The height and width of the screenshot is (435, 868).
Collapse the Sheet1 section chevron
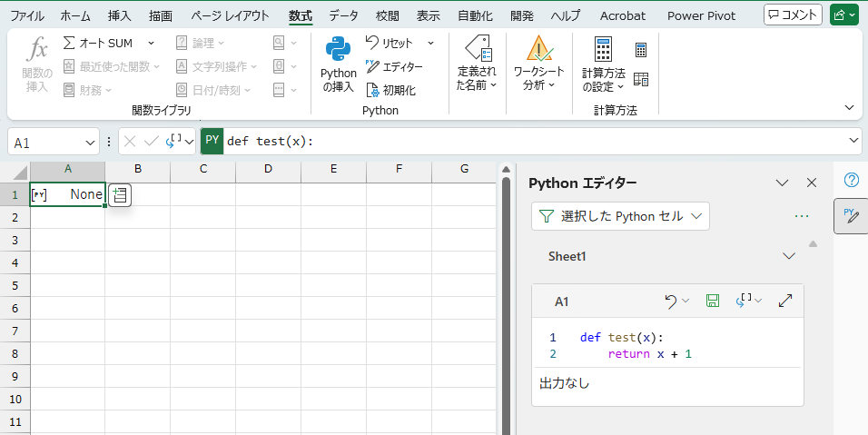[789, 256]
